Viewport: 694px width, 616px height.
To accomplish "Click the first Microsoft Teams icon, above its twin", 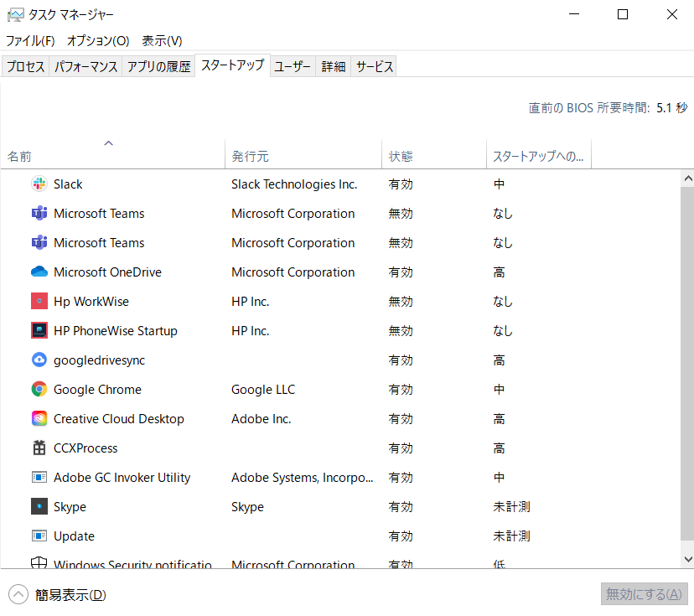I will [39, 213].
